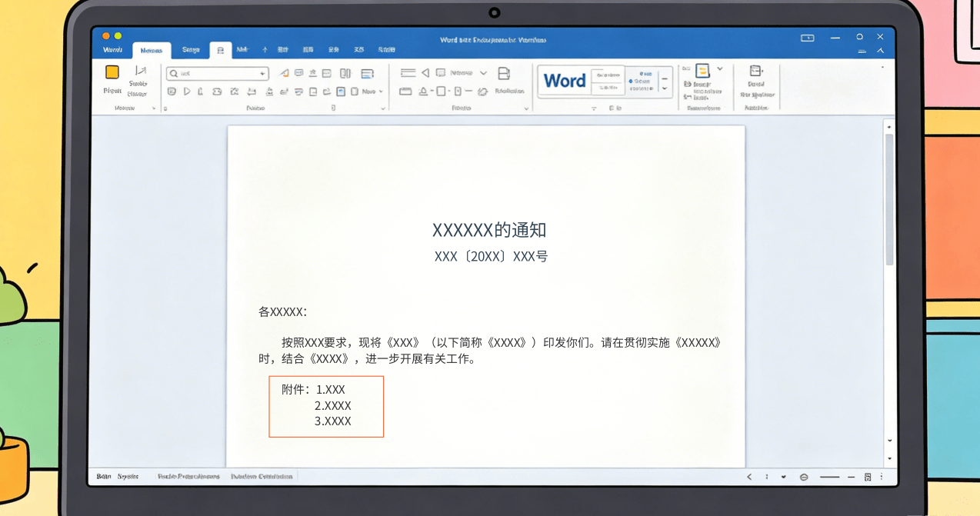Open the dropdown arrow in ribbon search box
Viewport: 980px width, 516px height.
pyautogui.click(x=262, y=74)
